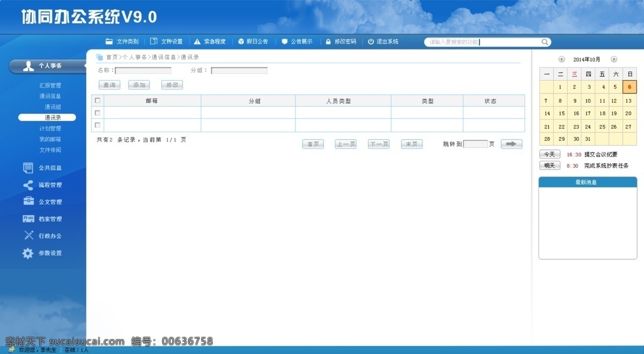
Task: Click the 下一页 next page button
Action: click(x=379, y=144)
